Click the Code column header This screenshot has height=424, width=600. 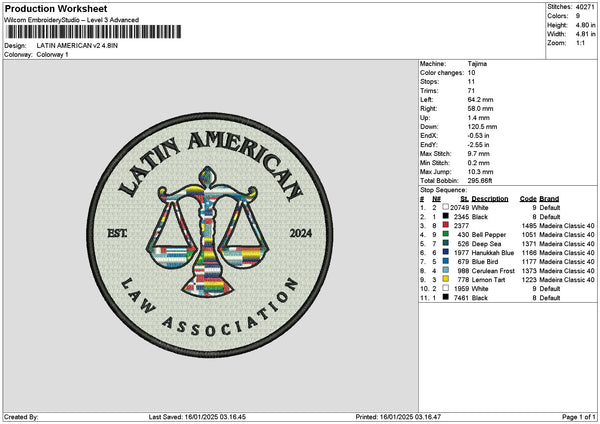528,199
